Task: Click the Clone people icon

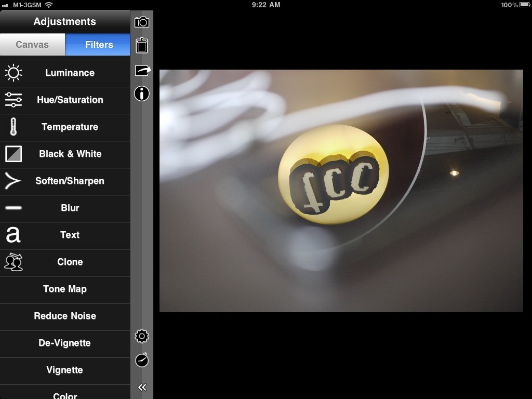Action: click(14, 262)
